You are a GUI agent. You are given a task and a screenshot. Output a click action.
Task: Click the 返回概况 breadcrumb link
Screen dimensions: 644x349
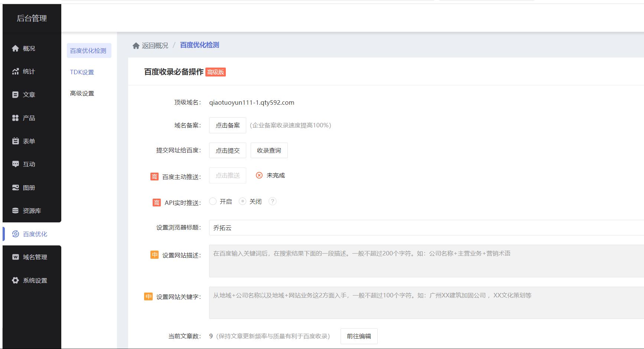pyautogui.click(x=155, y=45)
